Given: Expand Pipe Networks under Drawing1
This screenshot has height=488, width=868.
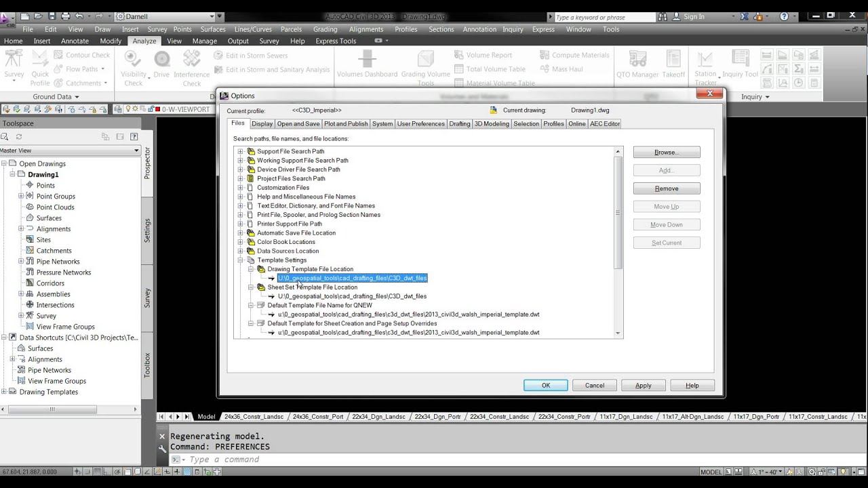Looking at the screenshot, I should click(x=21, y=261).
